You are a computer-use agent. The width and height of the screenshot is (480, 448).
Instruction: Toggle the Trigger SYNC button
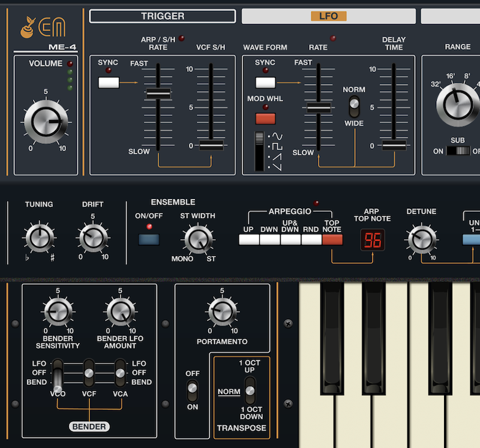pyautogui.click(x=109, y=83)
